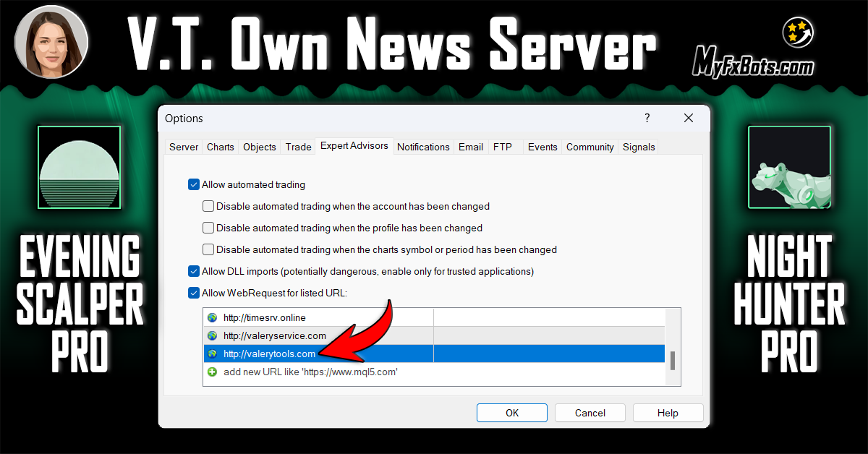Click the URL list vertical scrollbar thumb
Viewport: 868px width, 454px height.
pyautogui.click(x=673, y=361)
